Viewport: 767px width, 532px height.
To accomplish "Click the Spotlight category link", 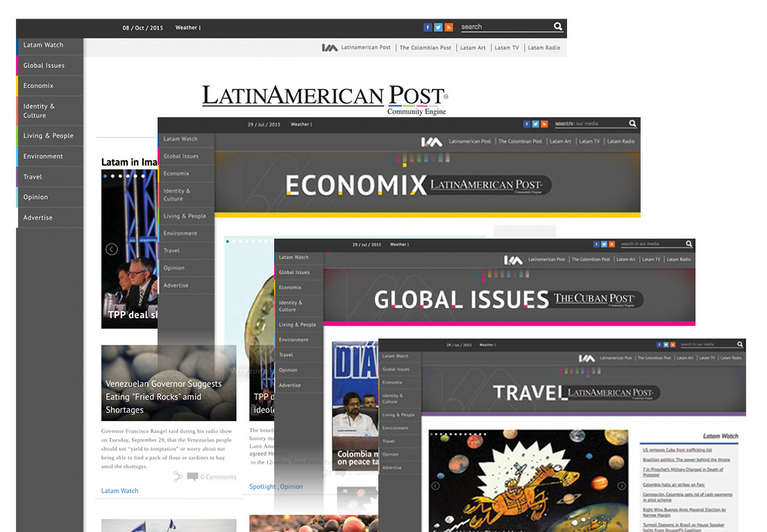I will (262, 486).
